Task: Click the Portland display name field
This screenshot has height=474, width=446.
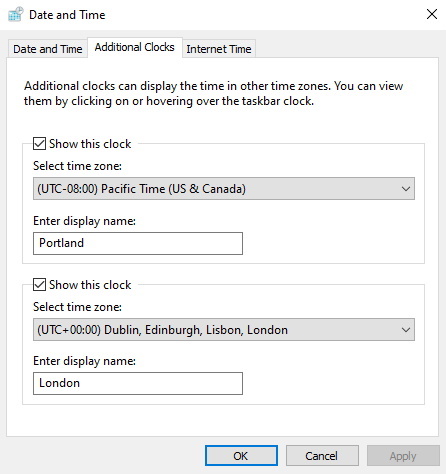Action: [138, 243]
